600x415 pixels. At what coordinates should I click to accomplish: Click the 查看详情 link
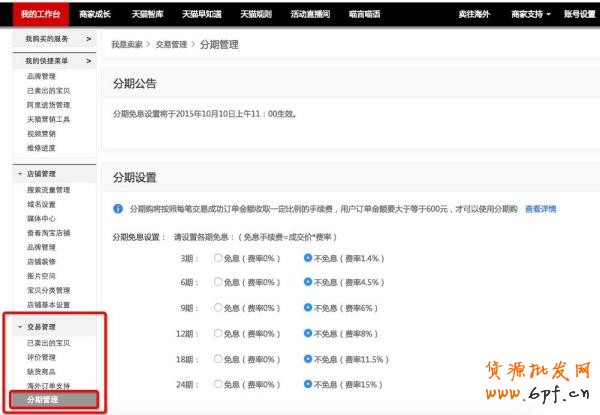[541, 210]
